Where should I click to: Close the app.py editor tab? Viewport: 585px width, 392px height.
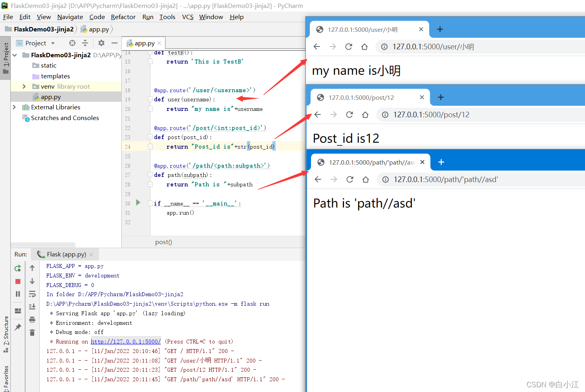(159, 43)
